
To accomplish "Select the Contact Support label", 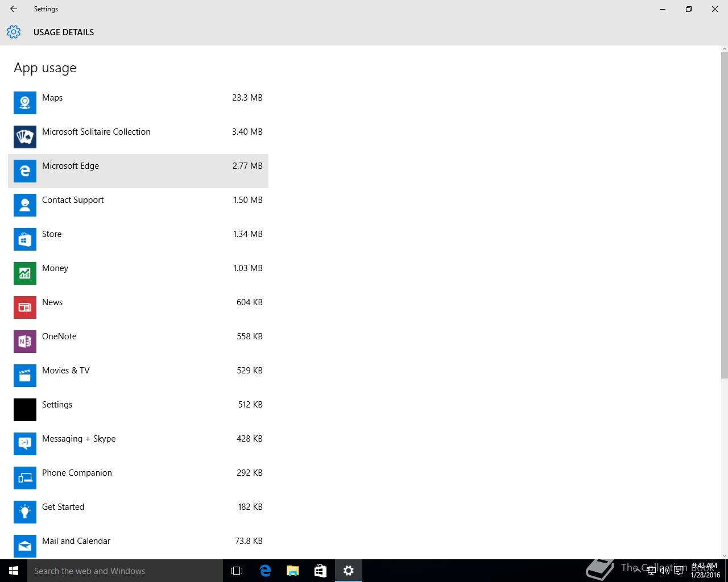I will tap(73, 200).
